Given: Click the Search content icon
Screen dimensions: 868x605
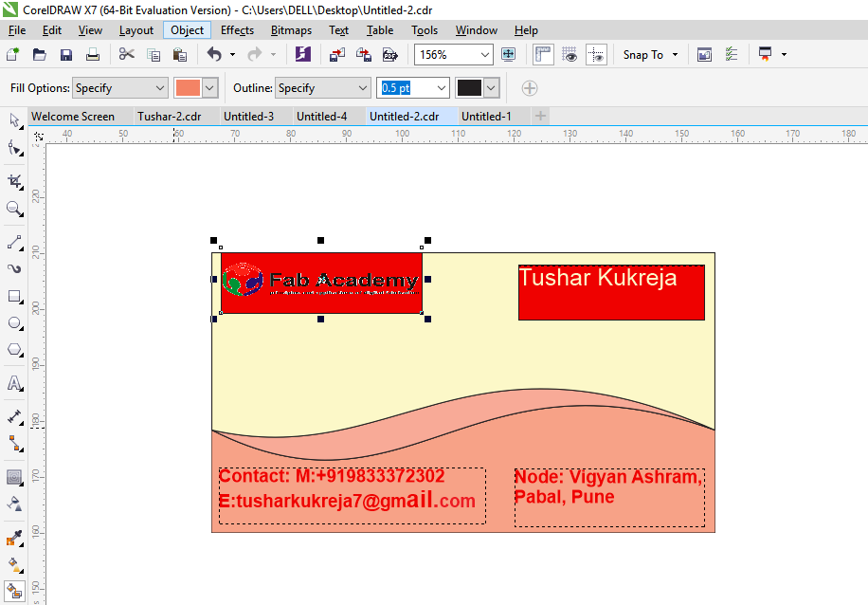Looking at the screenshot, I should [303, 54].
